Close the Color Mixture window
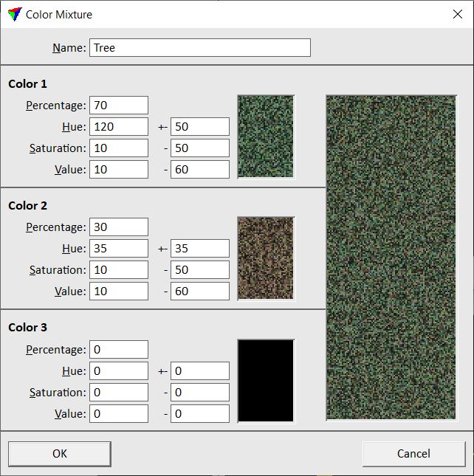The width and height of the screenshot is (474, 476). [458, 14]
